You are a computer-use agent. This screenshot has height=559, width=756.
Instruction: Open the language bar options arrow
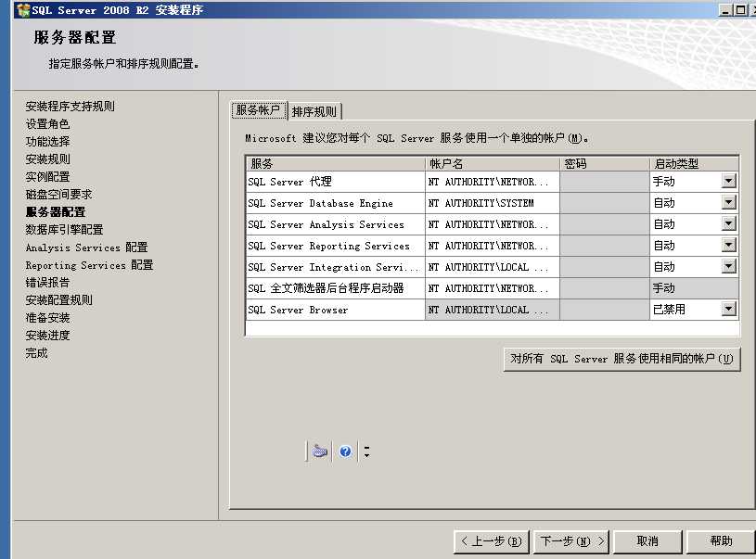click(x=367, y=451)
